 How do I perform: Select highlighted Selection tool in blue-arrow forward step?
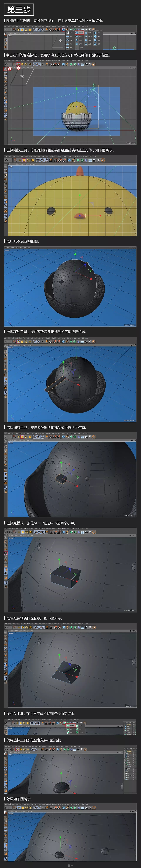click(x=18, y=749)
